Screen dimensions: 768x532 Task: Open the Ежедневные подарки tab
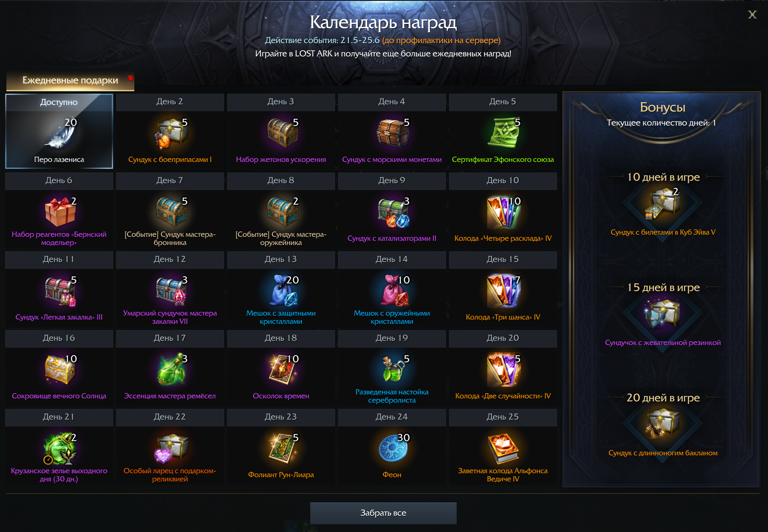point(70,80)
